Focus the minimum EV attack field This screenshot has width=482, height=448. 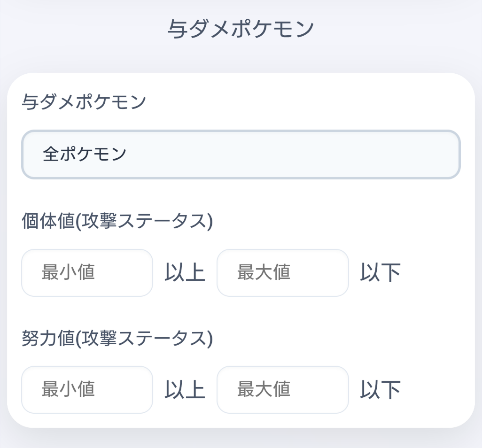tap(87, 390)
